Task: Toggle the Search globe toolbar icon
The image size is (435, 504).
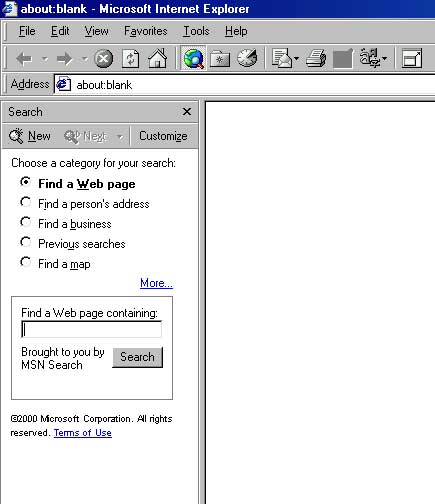Action: (x=193, y=59)
